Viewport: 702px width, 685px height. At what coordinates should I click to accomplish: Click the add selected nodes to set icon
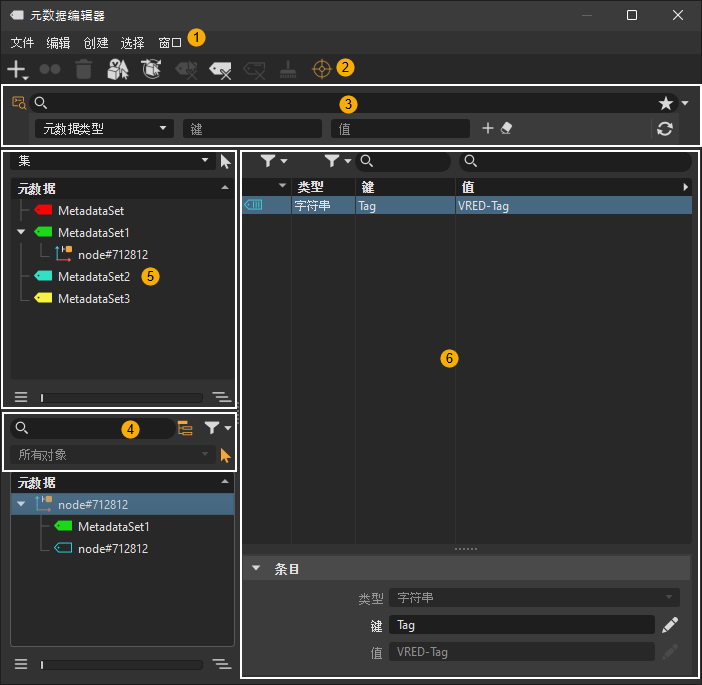pyautogui.click(x=118, y=69)
